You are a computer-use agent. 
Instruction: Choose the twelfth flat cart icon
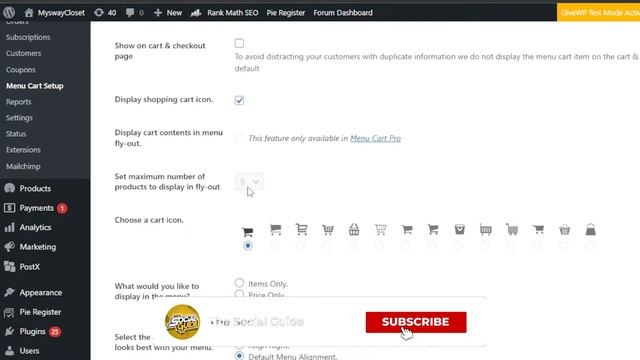(538, 229)
